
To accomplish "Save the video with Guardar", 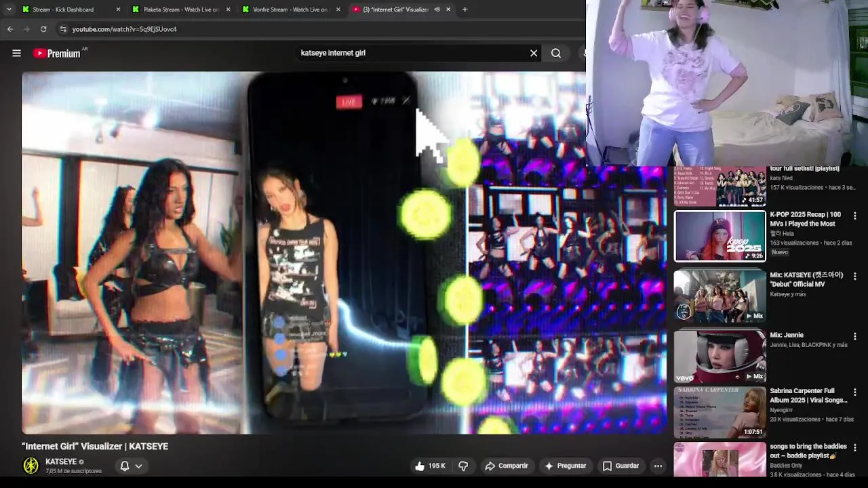I will 620,466.
